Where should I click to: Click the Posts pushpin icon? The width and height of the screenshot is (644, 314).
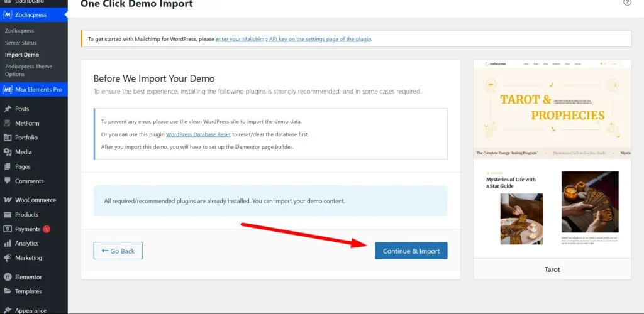coord(8,109)
